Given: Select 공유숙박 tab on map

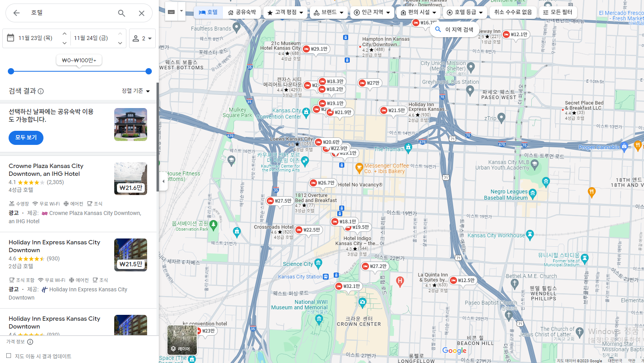Looking at the screenshot, I should click(x=242, y=13).
